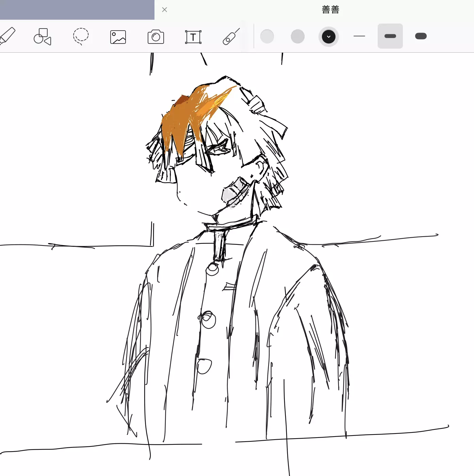Set the medium stroke width
This screenshot has height=476, width=474.
390,36
